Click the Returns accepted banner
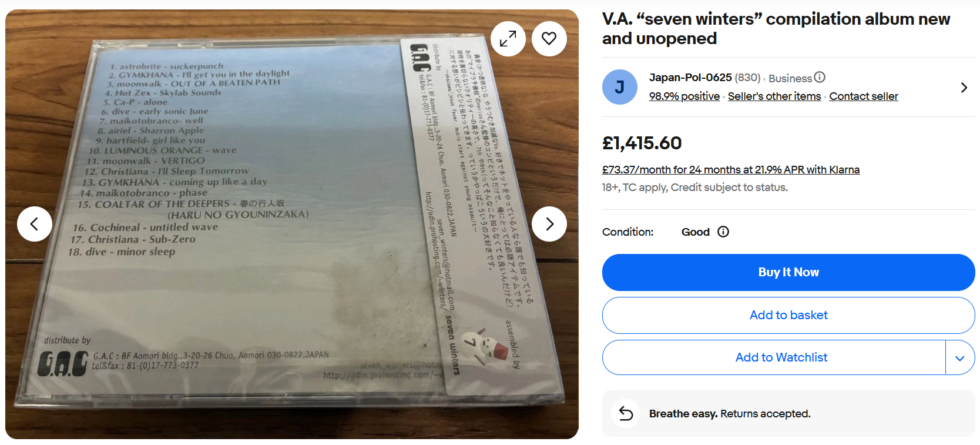 788,413
